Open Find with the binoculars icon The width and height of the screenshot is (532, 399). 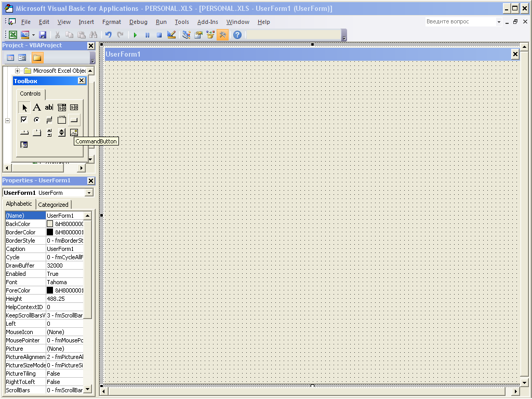point(94,35)
